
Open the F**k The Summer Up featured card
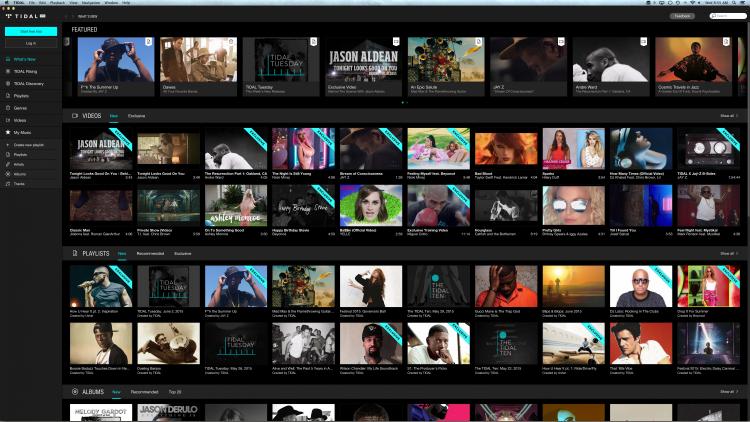point(116,67)
